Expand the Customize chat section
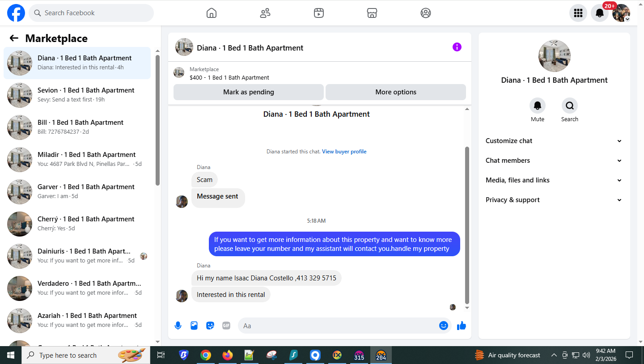Viewport: 644px width, 364px height. pyautogui.click(x=554, y=141)
